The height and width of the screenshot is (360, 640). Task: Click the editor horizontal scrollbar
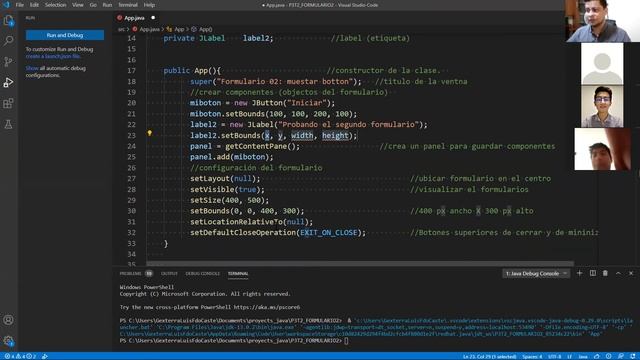point(360,264)
